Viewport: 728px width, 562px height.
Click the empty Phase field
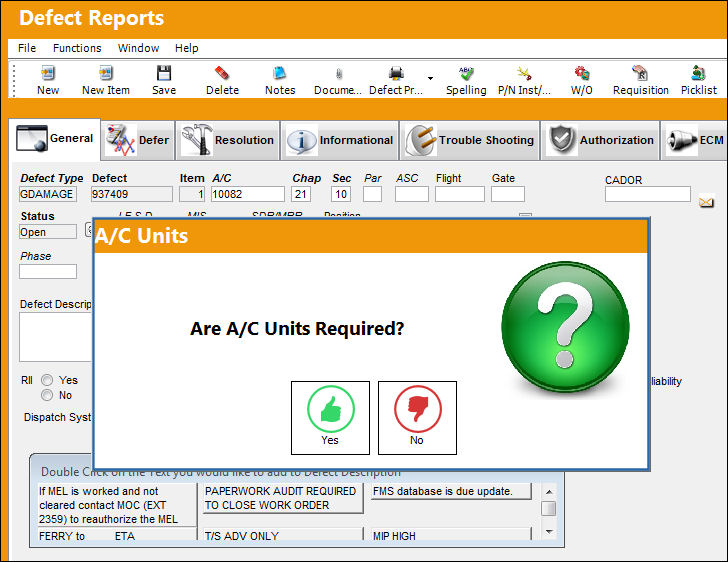pos(48,271)
